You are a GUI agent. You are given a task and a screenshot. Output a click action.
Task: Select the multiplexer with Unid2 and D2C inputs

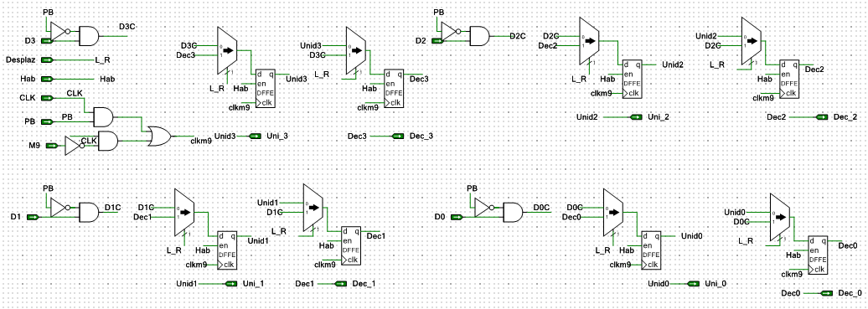(752, 41)
